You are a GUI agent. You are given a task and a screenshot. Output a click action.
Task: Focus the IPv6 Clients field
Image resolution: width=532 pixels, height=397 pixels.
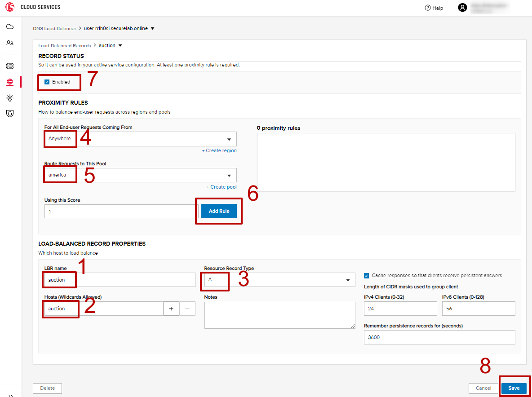click(479, 309)
